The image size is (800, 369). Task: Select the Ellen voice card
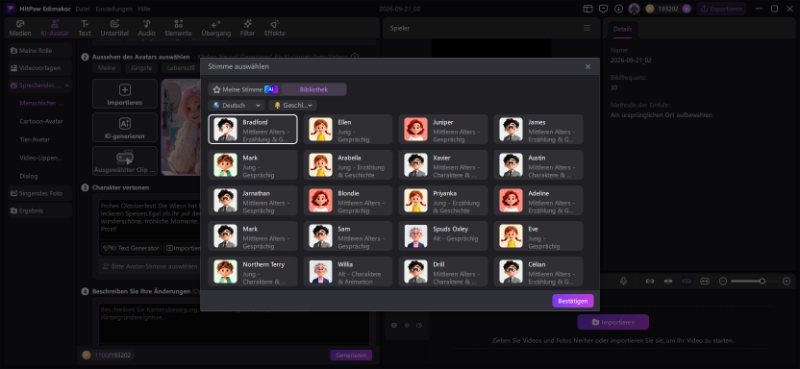tap(348, 129)
